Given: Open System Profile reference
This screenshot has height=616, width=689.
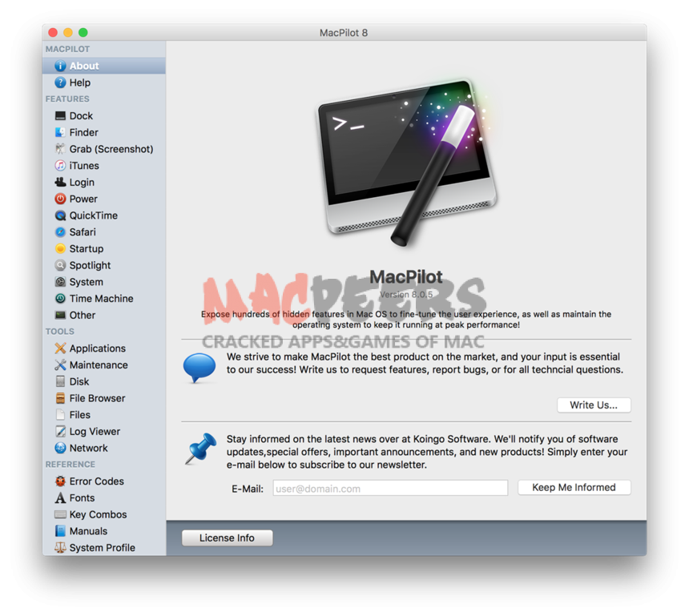Looking at the screenshot, I should coord(104,547).
